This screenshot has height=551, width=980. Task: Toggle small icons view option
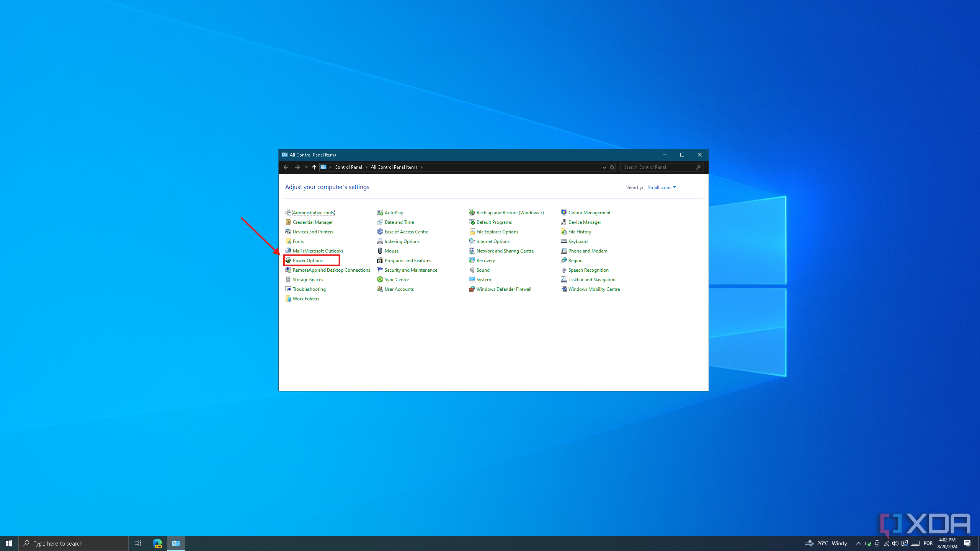tap(661, 187)
